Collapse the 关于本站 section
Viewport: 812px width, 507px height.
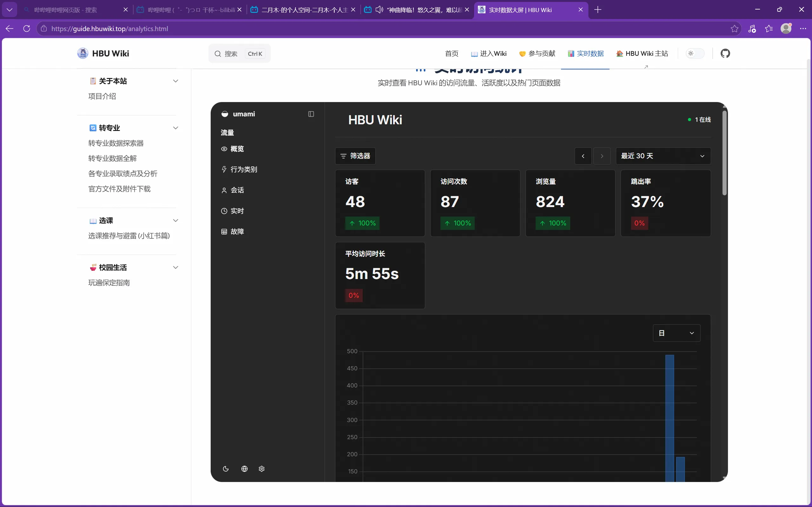coord(175,81)
